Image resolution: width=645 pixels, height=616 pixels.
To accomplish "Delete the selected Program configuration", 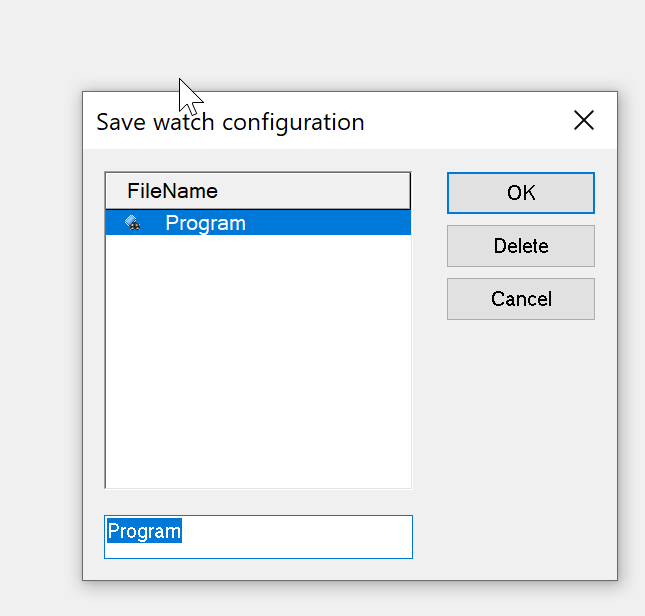I will (521, 246).
